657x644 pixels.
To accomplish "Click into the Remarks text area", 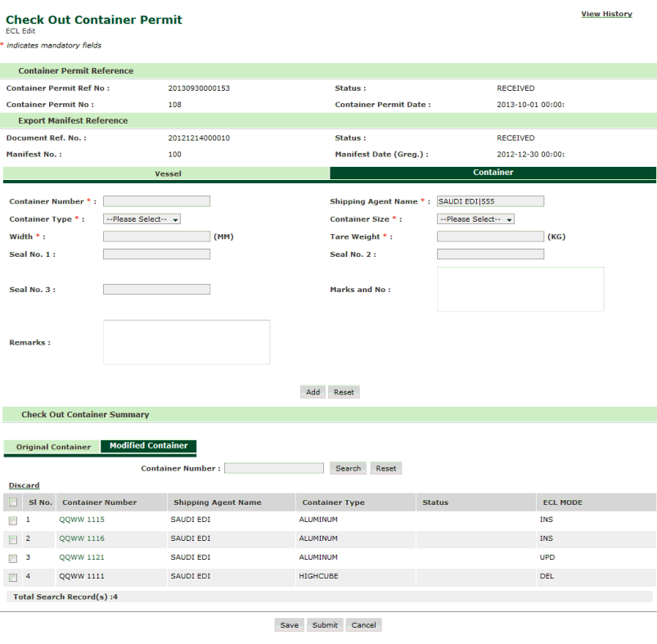I will pos(187,342).
